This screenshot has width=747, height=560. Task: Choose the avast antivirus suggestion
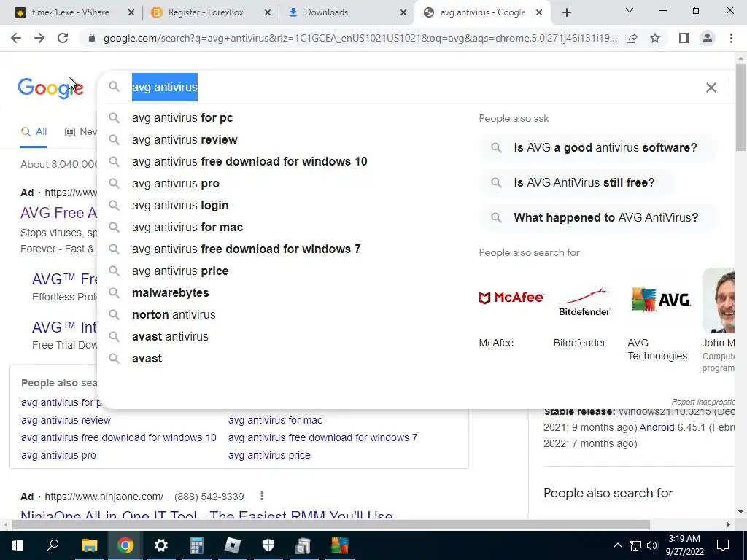click(x=170, y=337)
